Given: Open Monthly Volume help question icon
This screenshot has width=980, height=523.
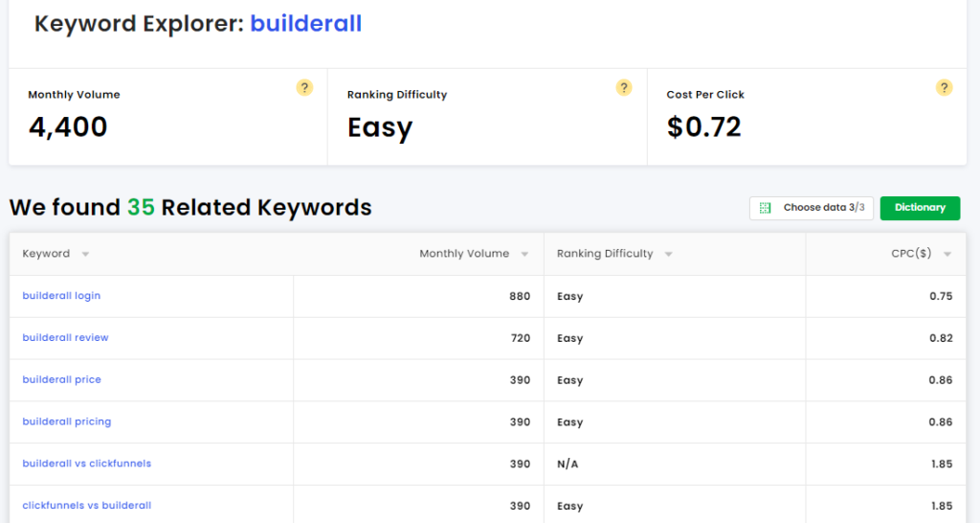Looking at the screenshot, I should tap(304, 87).
